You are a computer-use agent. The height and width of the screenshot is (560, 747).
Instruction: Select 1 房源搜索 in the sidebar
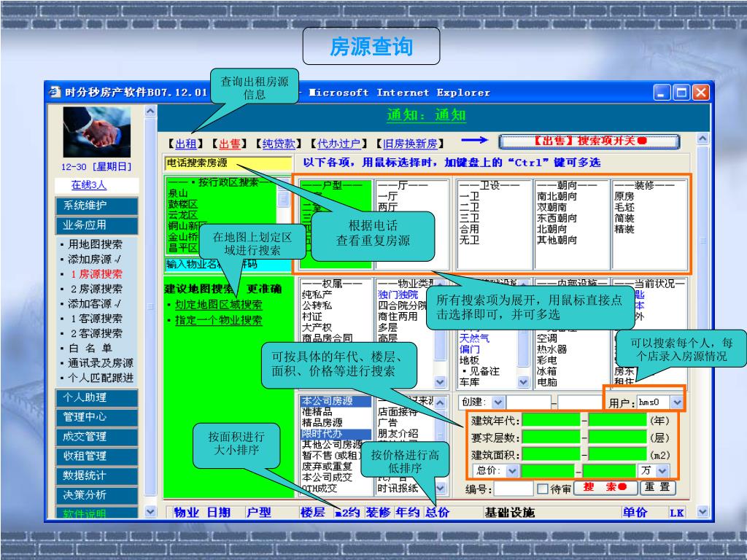(x=97, y=274)
